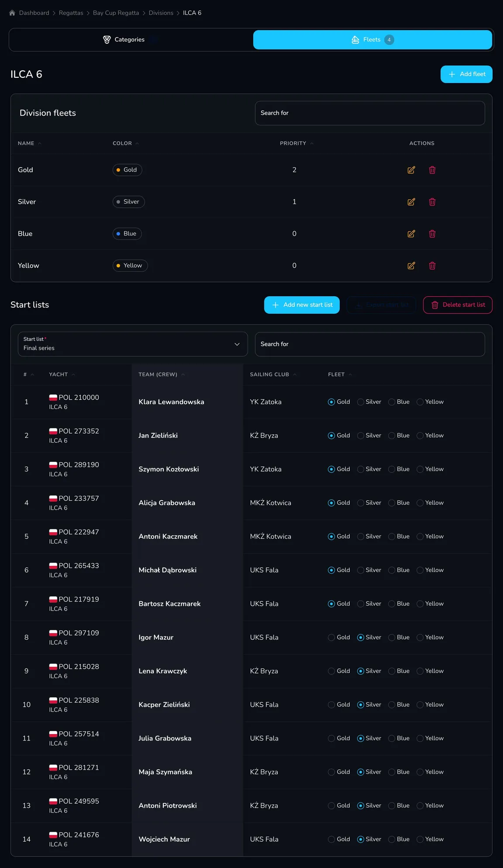Click the Polish flag next to POL 265433
The height and width of the screenshot is (868, 503).
53,566
